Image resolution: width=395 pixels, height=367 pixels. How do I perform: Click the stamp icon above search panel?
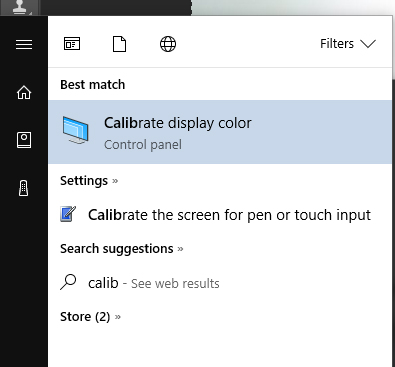click(x=20, y=7)
